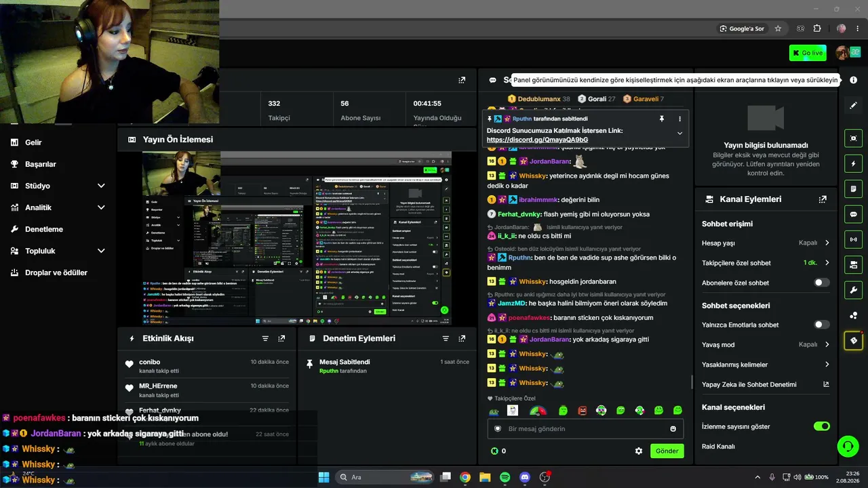This screenshot has height=488, width=868.
Task: Open the pinned message three-dot menu
Action: point(679,119)
